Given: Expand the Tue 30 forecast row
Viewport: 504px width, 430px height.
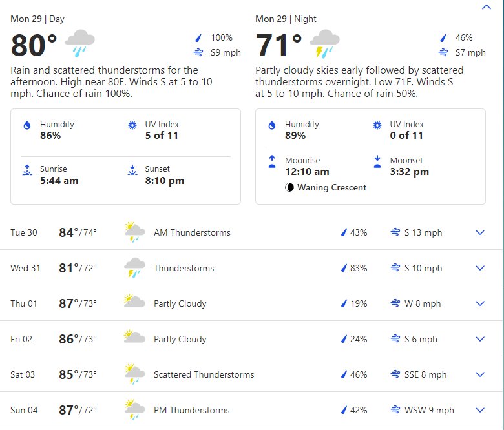Looking at the screenshot, I should pyautogui.click(x=252, y=232).
